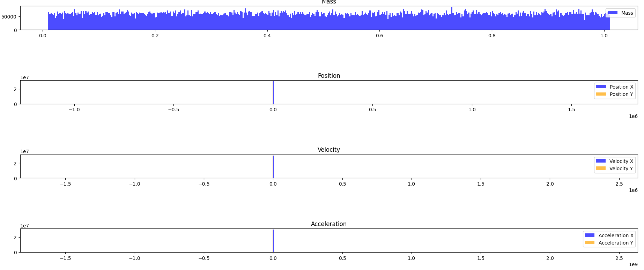Click the central spike in the Position histogram

[x=273, y=93]
